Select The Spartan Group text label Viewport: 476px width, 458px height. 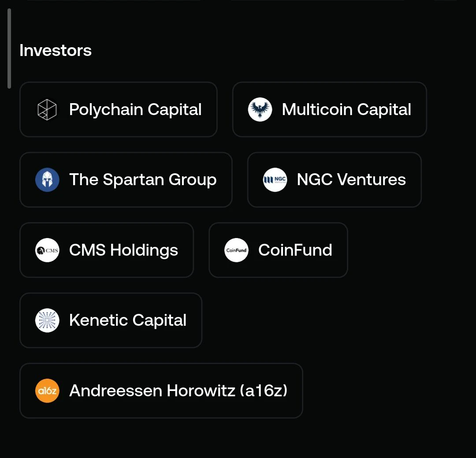click(143, 179)
